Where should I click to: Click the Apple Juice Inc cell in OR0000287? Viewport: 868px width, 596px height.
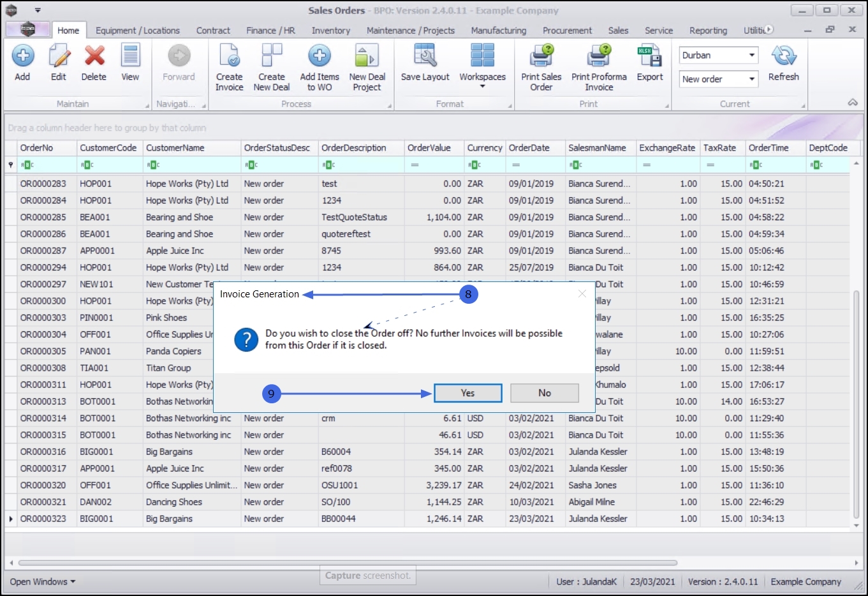click(192, 251)
